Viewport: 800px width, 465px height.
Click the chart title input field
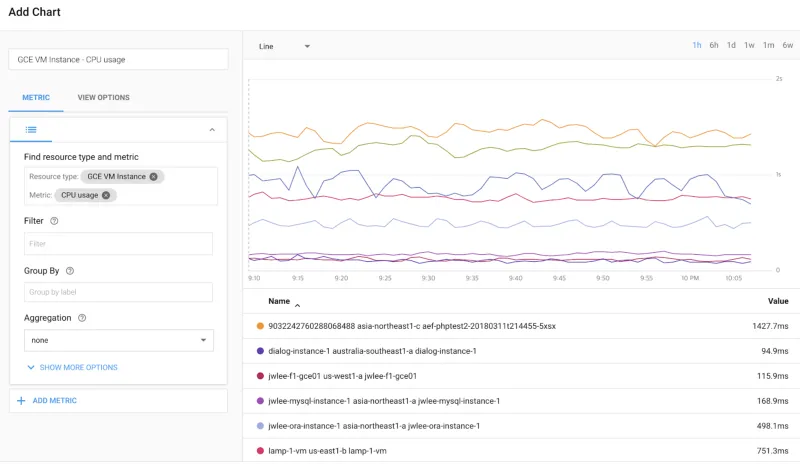(x=118, y=60)
